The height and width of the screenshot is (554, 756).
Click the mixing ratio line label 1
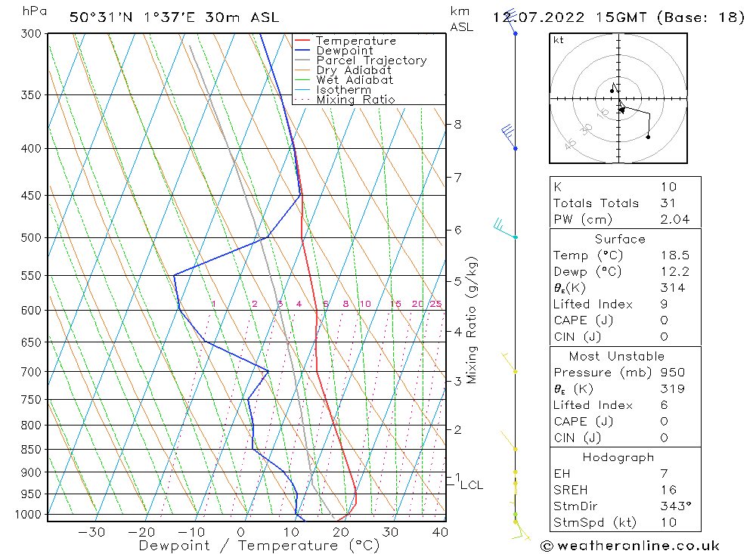[214, 304]
